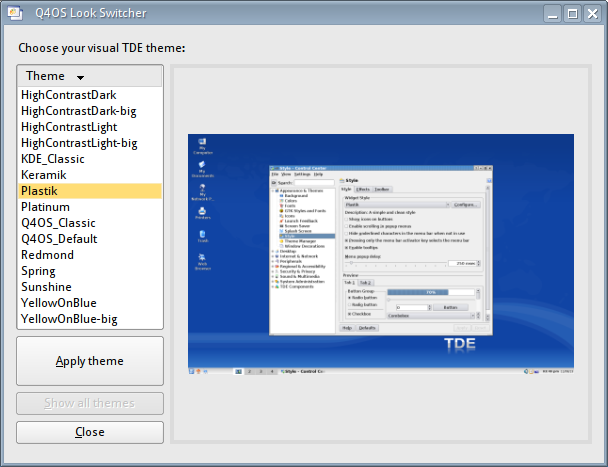Minimize the Look Switcher window
The height and width of the screenshot is (467, 608).
[x=553, y=14]
